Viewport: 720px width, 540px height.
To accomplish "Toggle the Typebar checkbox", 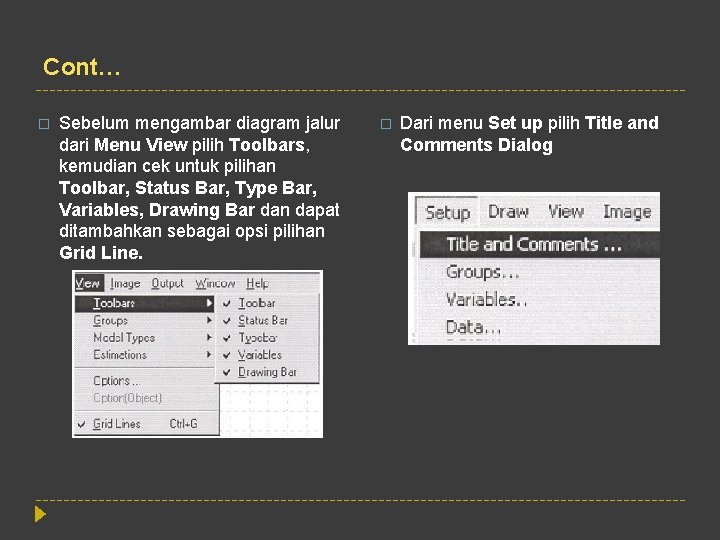I will [226, 338].
